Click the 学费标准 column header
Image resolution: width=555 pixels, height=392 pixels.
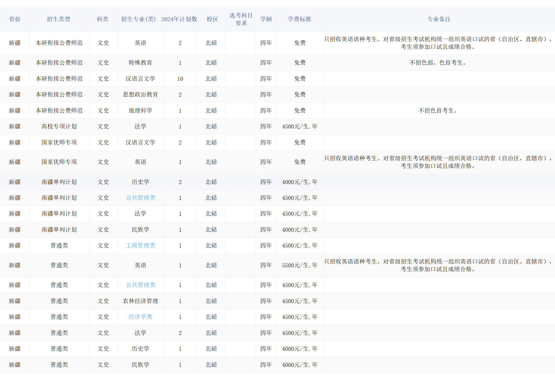pos(299,19)
